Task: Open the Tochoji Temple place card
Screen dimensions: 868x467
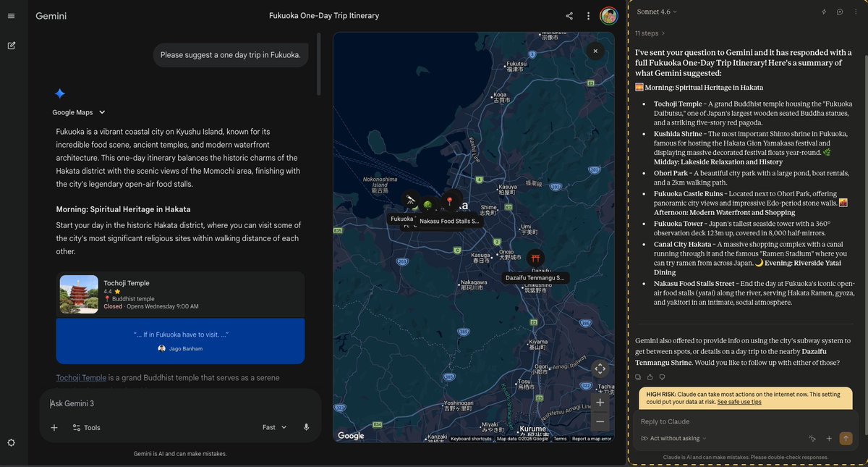Action: (180, 295)
